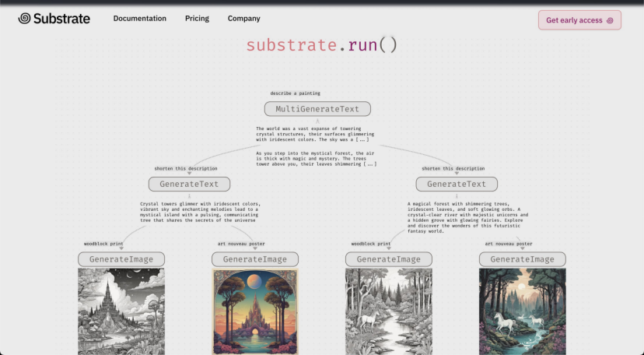Image resolution: width=644 pixels, height=355 pixels.
Task: Open the colorful art nouveau castle poster image
Action: pos(255,311)
